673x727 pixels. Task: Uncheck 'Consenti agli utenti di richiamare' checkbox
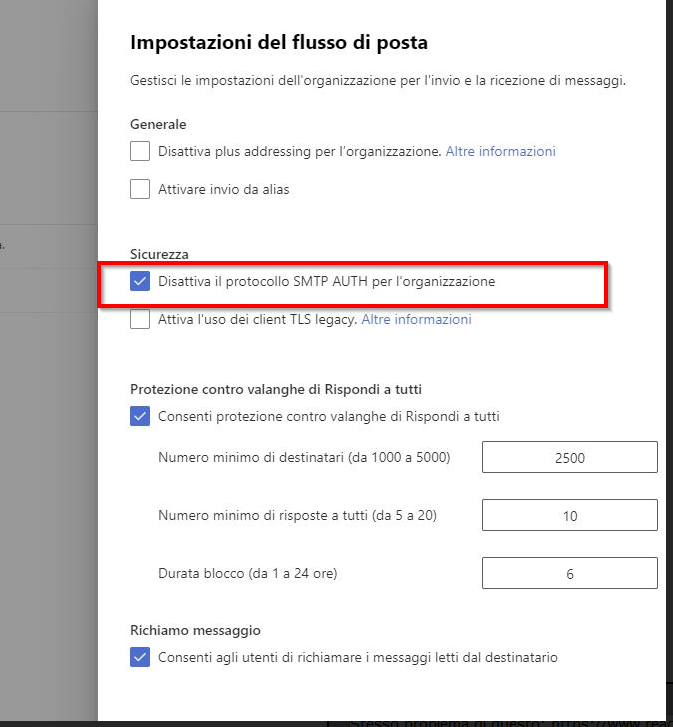click(x=140, y=657)
